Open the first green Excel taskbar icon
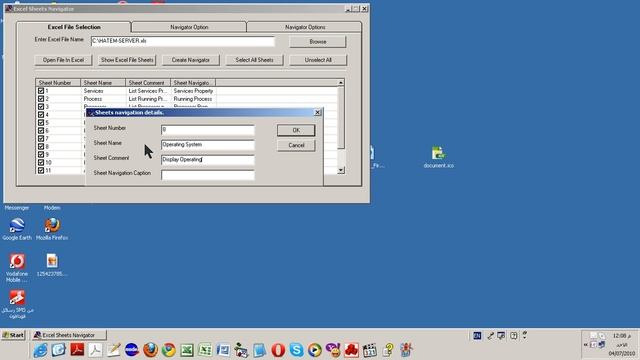This screenshot has height=360, width=640. point(187,350)
